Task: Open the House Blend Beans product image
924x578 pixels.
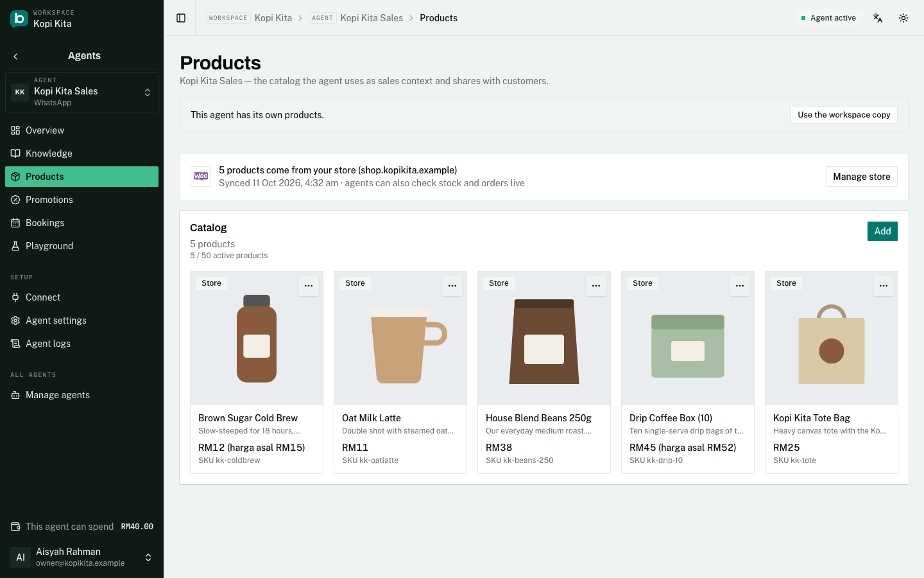Action: pyautogui.click(x=544, y=338)
